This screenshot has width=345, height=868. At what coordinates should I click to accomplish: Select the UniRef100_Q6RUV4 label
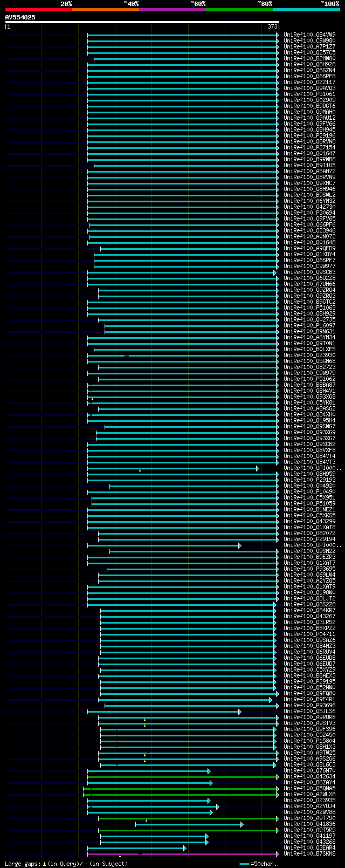(x=309, y=652)
